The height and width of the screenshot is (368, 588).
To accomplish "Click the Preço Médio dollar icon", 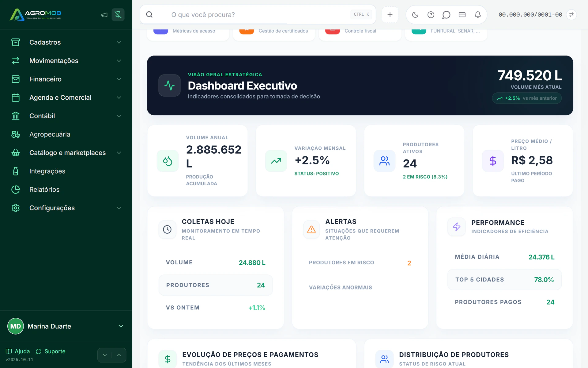I will [x=493, y=161].
